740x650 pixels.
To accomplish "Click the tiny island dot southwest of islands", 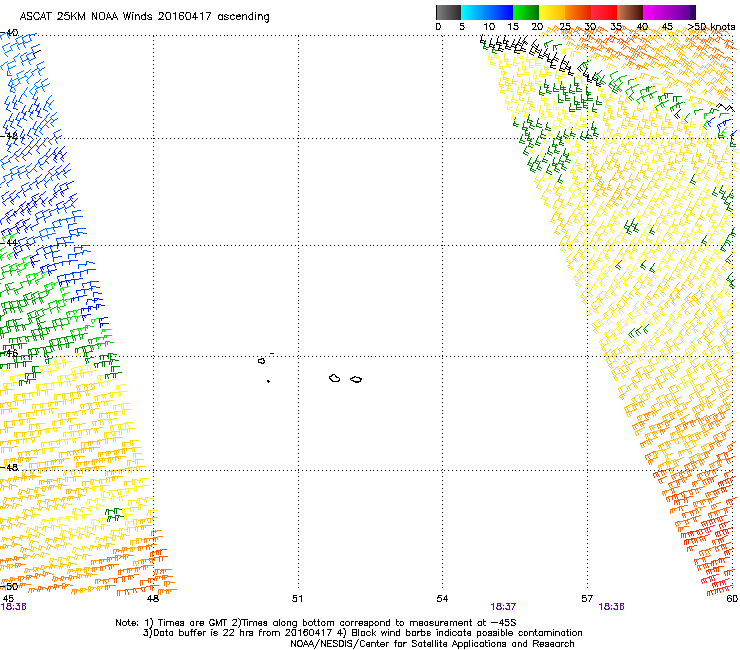I will click(268, 381).
